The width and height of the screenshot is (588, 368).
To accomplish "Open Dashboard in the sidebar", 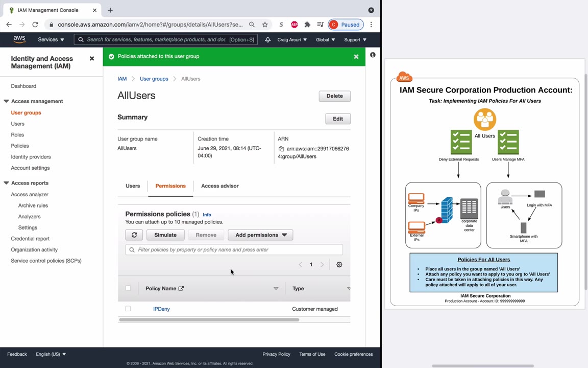I will [x=23, y=86].
